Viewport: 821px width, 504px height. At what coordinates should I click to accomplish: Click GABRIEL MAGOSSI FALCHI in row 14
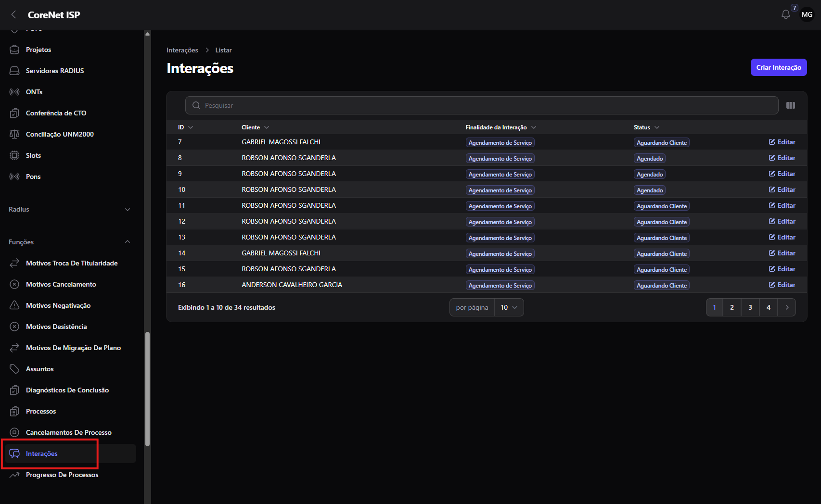coord(281,253)
